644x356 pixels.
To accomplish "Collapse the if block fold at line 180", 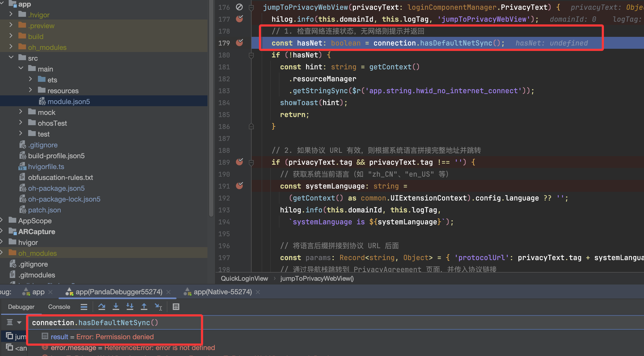I will pos(251,55).
